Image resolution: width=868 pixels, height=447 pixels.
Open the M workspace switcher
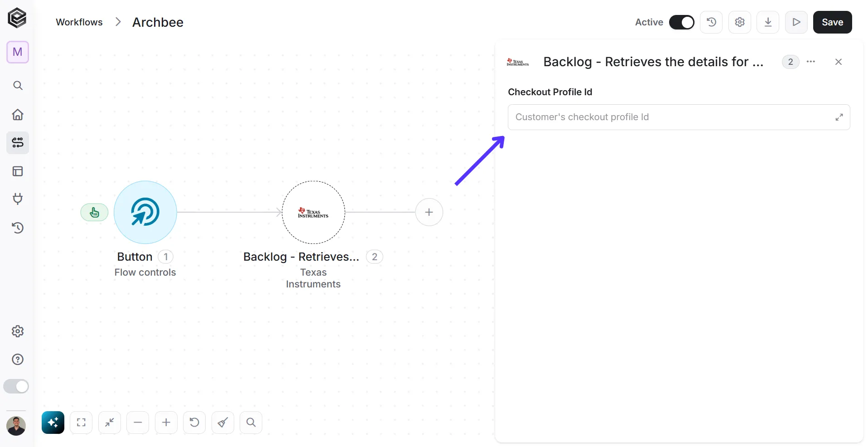[x=18, y=52]
